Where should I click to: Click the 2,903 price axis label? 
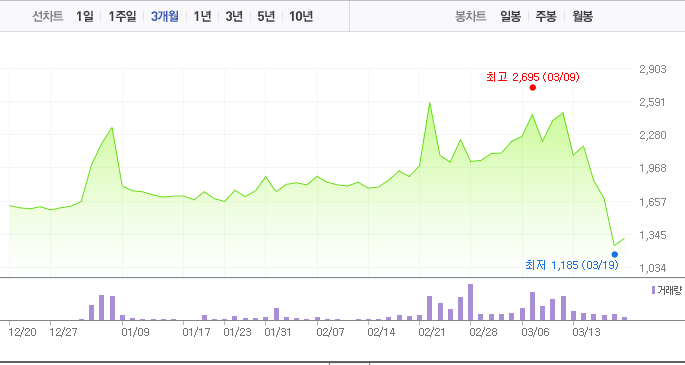[x=653, y=69]
